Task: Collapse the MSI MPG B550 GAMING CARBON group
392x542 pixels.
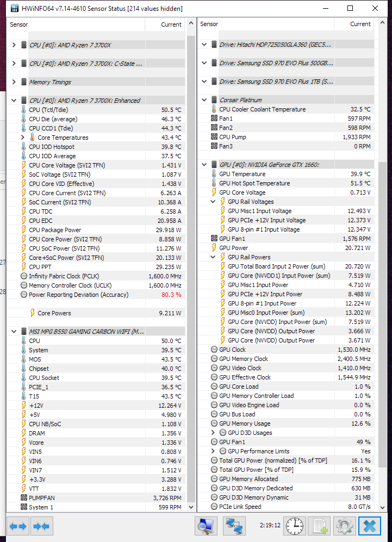Action: (x=14, y=332)
